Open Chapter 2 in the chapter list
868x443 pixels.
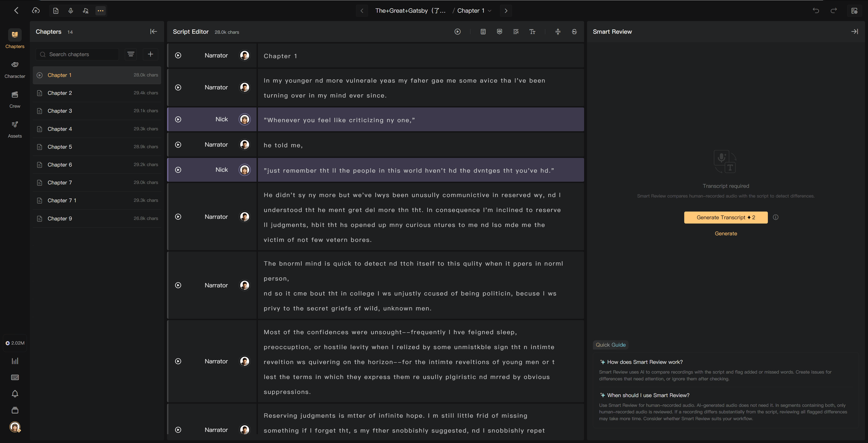[97, 93]
